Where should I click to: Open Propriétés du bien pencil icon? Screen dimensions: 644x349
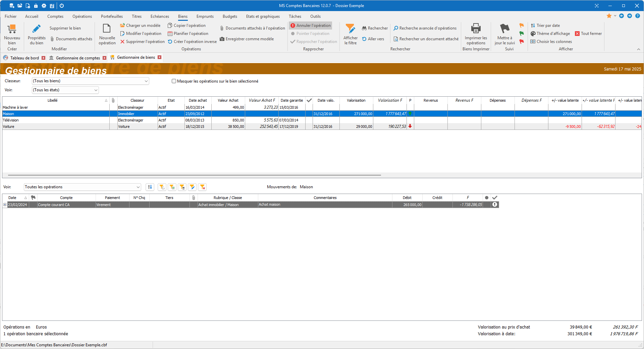[37, 29]
